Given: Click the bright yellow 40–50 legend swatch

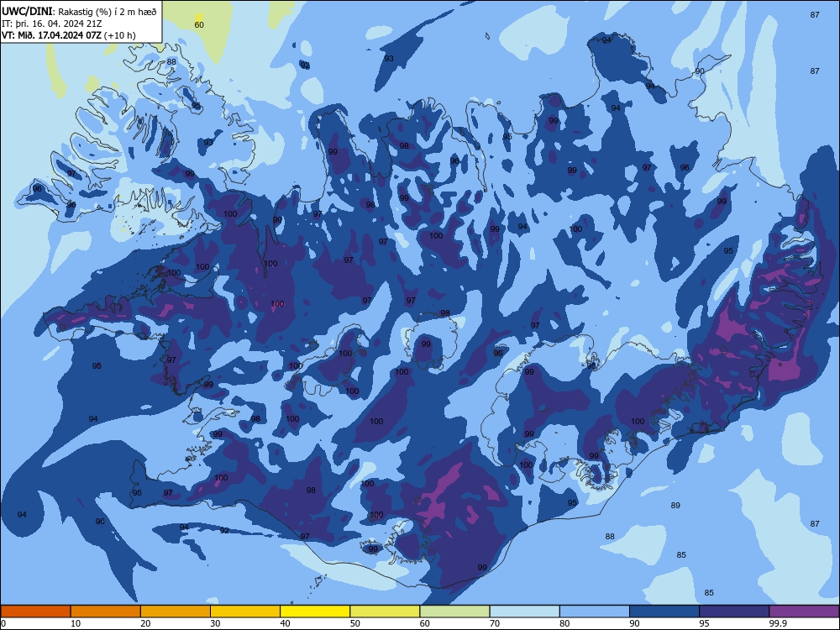Looking at the screenshot, I should tap(315, 612).
